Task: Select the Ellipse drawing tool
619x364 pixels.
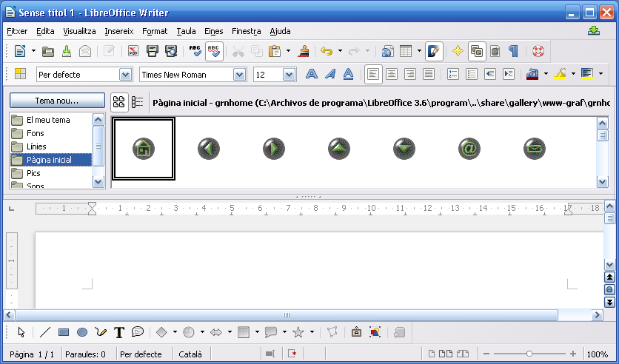Action: (82, 332)
